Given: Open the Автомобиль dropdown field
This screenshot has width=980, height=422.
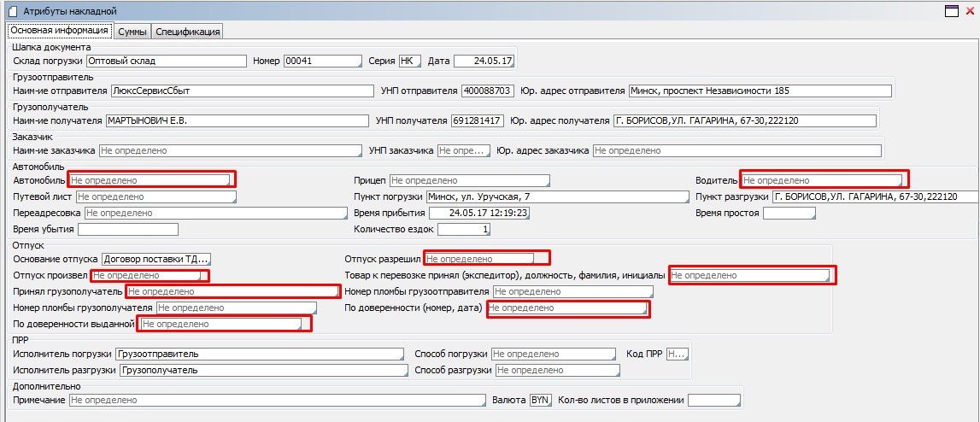Looking at the screenshot, I should [150, 180].
